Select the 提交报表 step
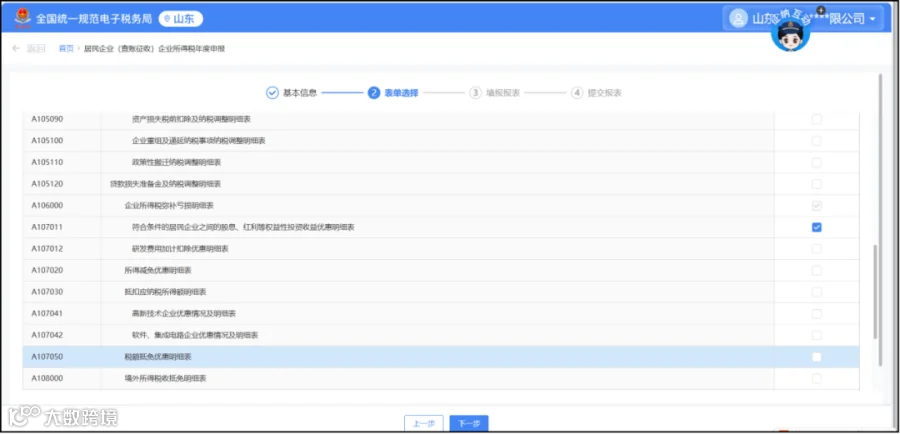 [604, 93]
